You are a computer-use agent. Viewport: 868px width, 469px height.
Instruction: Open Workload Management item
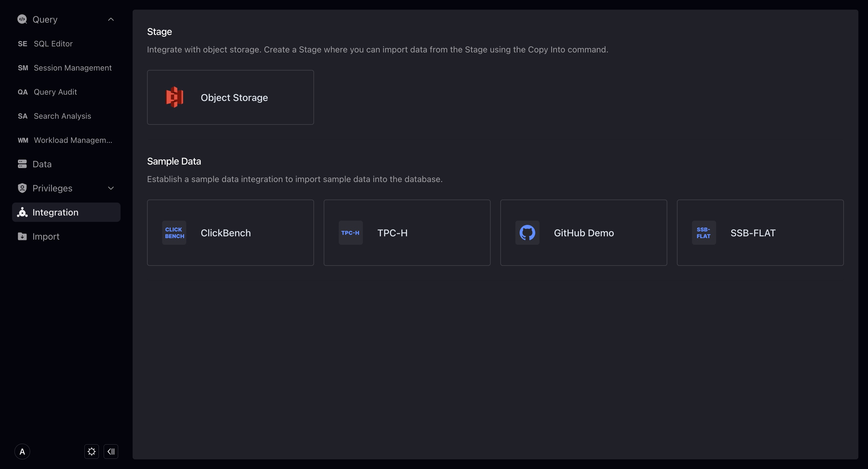coord(73,140)
